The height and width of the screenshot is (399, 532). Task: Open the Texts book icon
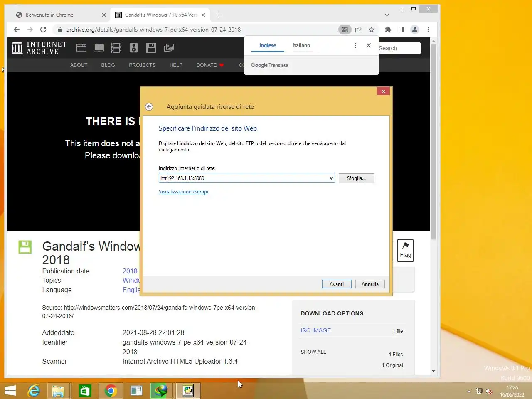[99, 48]
